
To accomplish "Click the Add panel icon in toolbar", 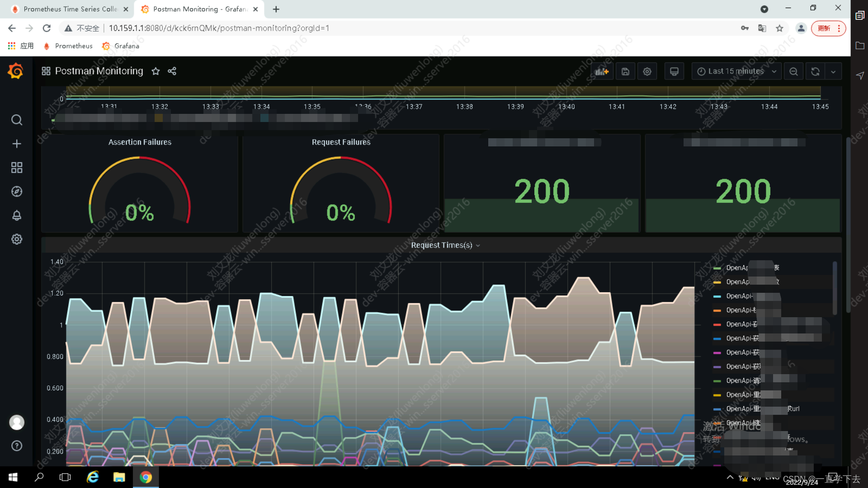I will tap(602, 71).
